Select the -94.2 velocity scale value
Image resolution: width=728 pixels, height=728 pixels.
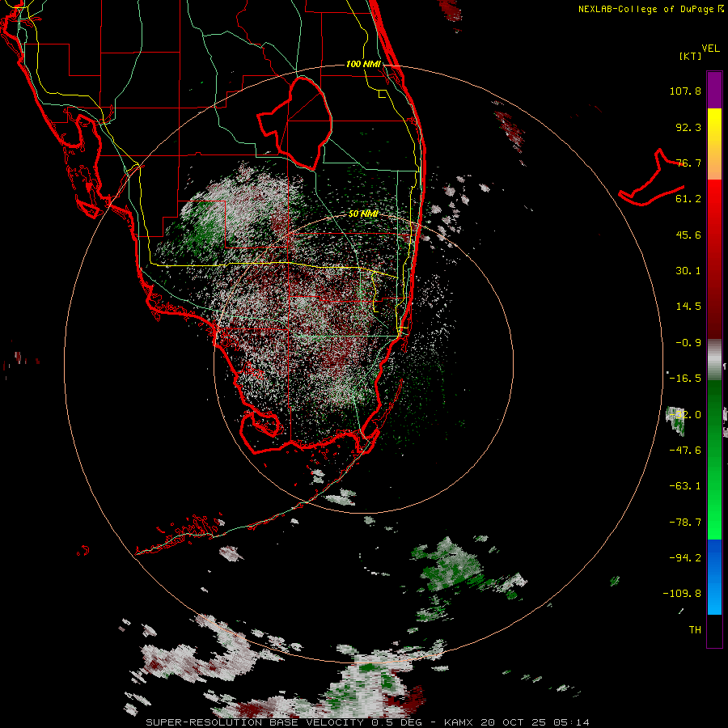pyautogui.click(x=685, y=558)
